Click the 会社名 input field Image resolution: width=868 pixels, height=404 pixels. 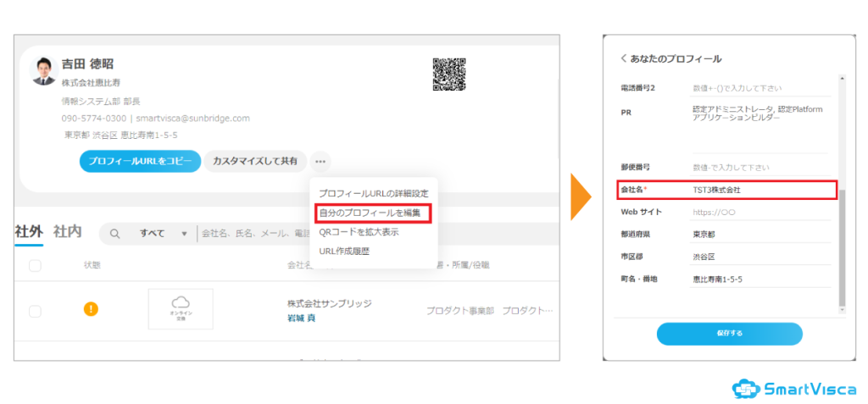(761, 190)
